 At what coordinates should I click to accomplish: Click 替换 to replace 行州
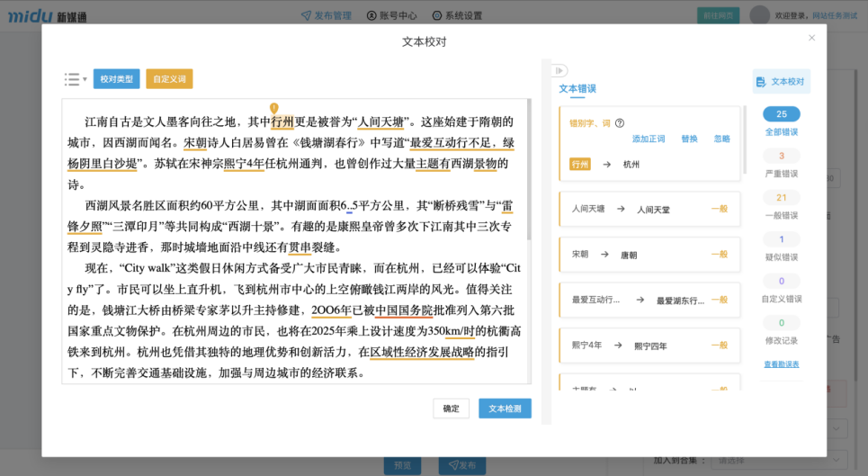click(x=689, y=139)
